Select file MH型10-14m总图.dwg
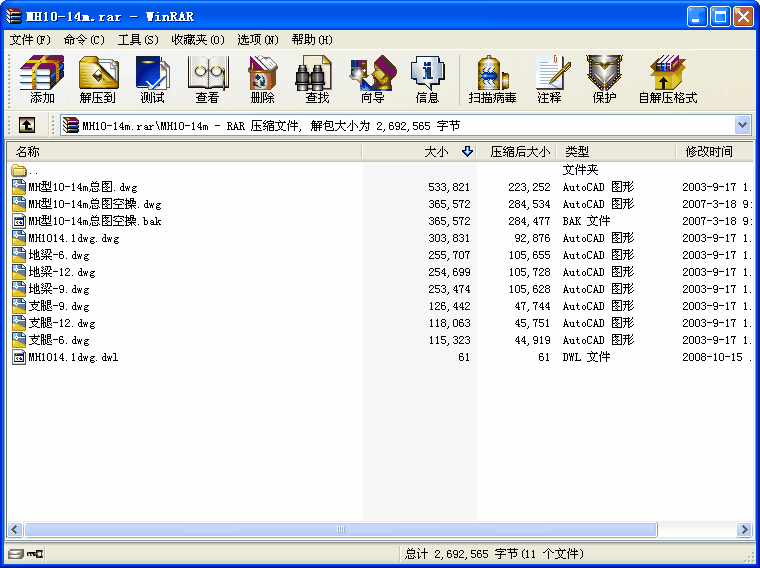 (83, 187)
